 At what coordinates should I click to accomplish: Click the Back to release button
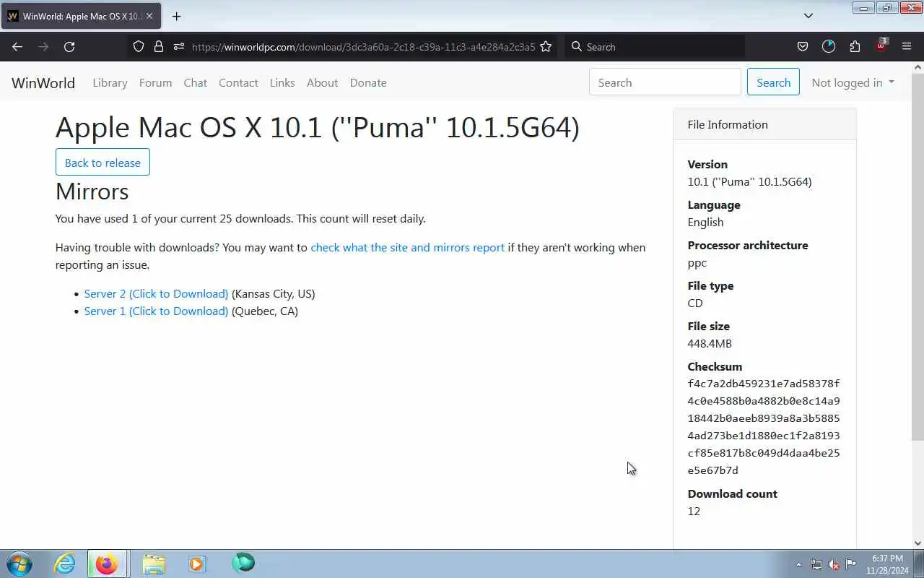[x=103, y=163]
